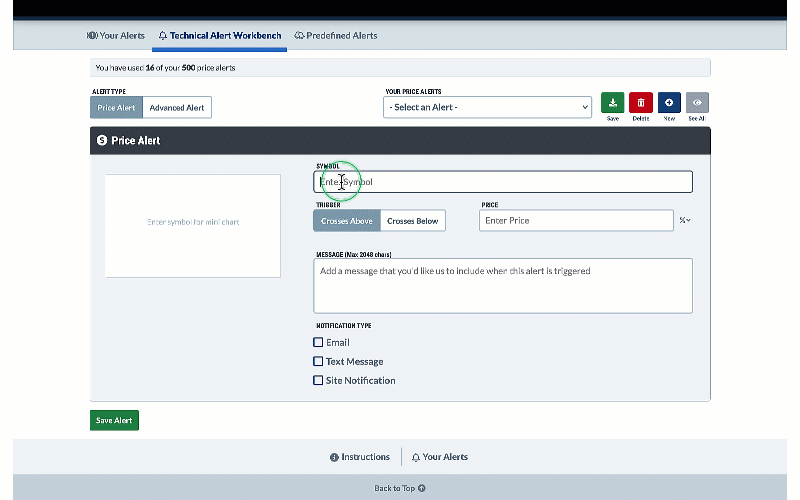Open the Select an Alert dropdown
Screen dimensions: 800x500
click(487, 107)
